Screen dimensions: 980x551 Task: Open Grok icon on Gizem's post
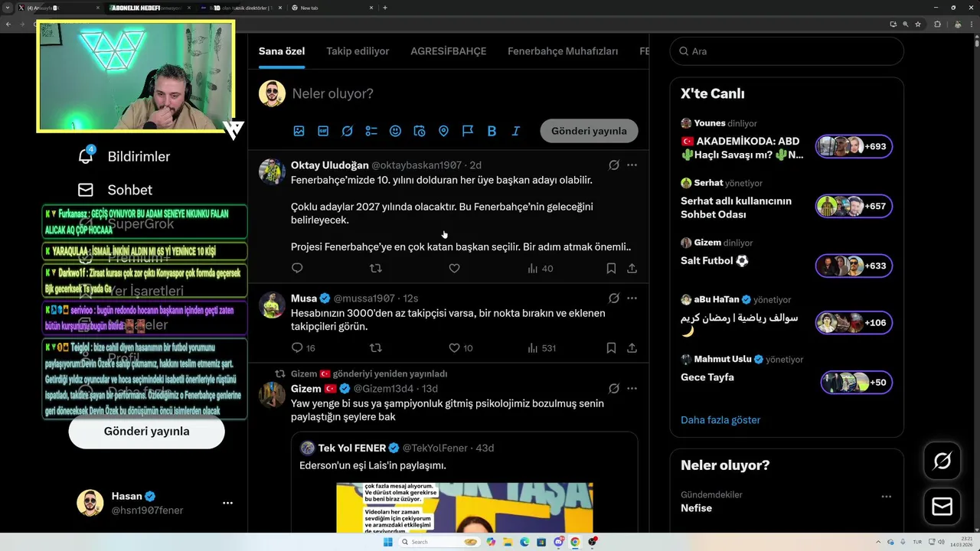click(614, 388)
